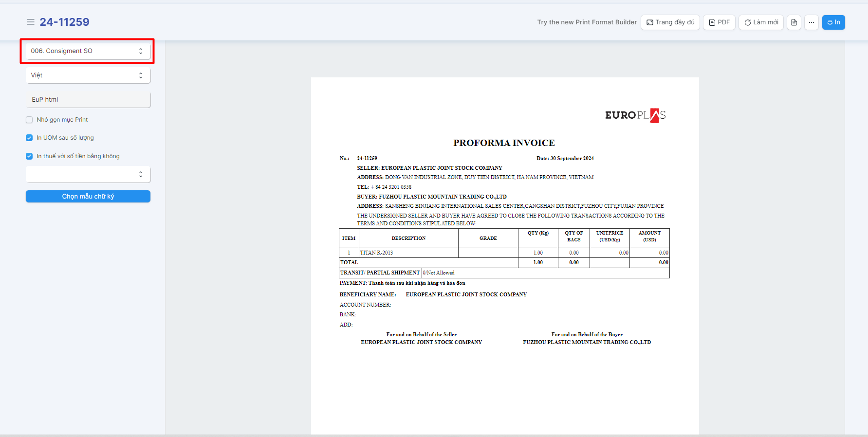
Task: Click the blue In print button
Action: pos(833,22)
